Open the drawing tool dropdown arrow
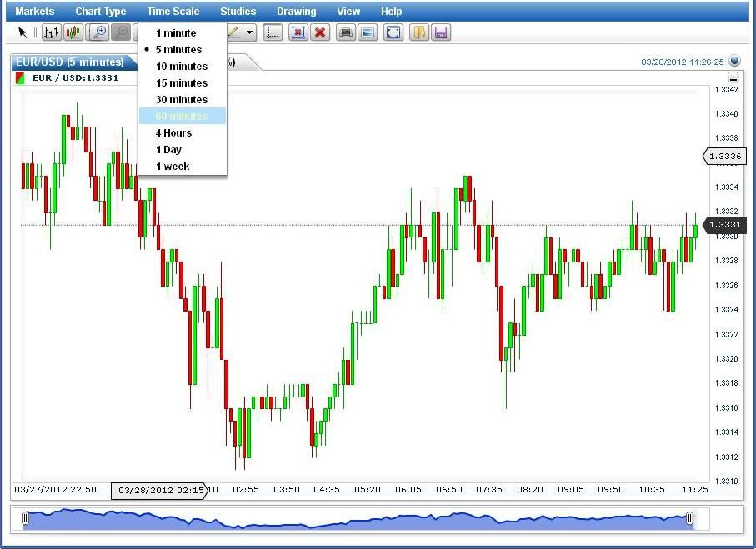 tap(249, 32)
